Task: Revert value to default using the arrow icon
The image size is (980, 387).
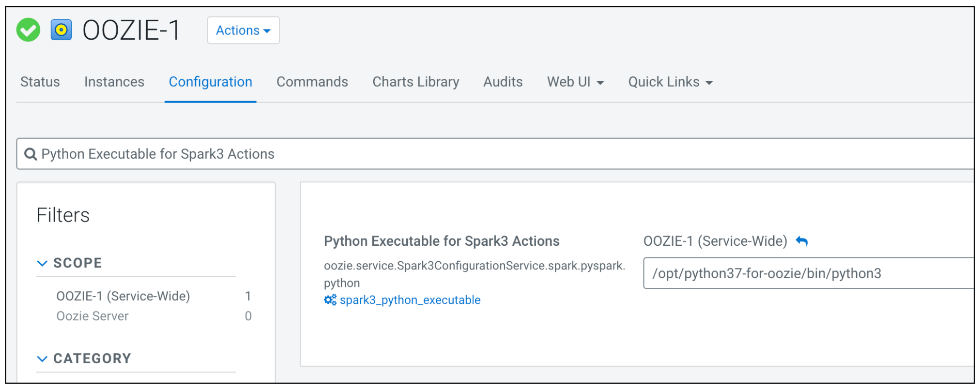Action: (802, 241)
